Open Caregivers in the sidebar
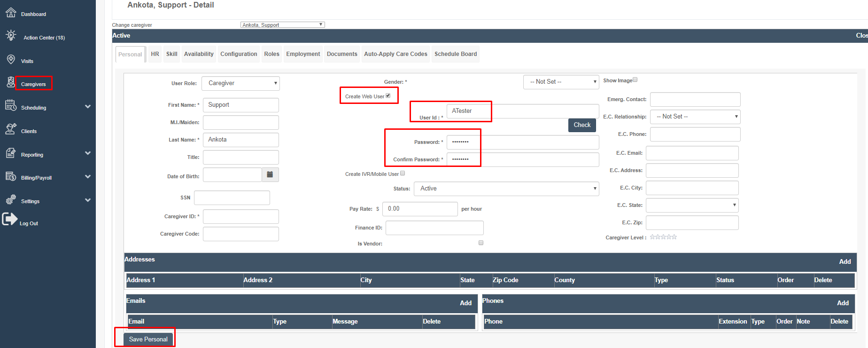The width and height of the screenshot is (868, 348). pos(33,84)
